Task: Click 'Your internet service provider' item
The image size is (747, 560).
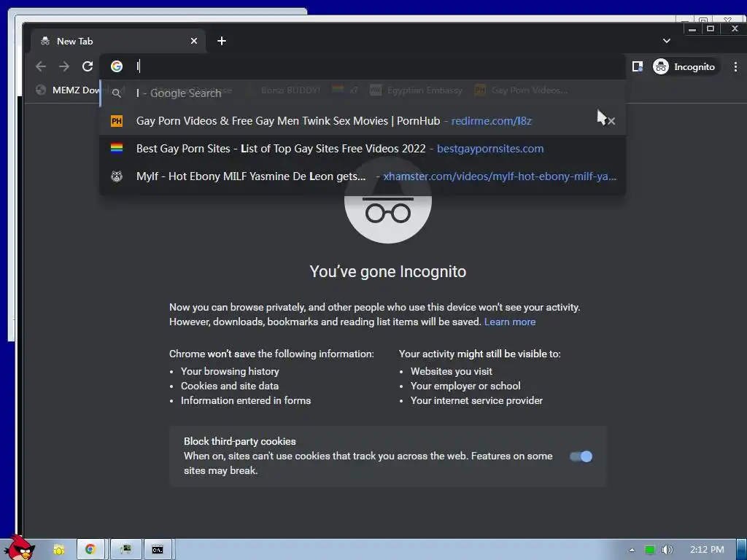Action: click(x=476, y=400)
